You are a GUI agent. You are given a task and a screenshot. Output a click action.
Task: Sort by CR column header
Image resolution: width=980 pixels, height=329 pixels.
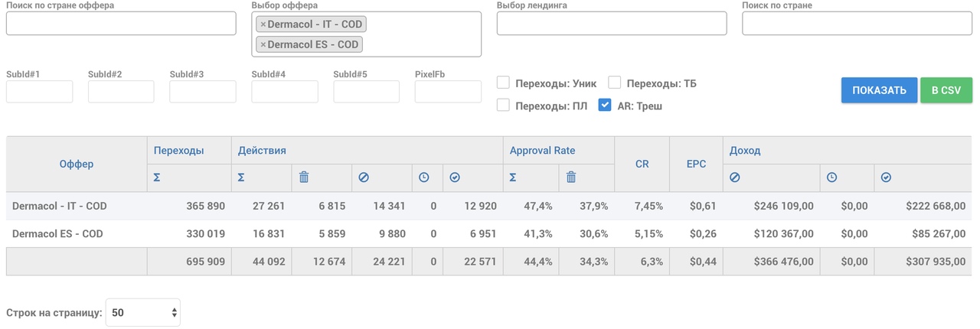(x=642, y=164)
